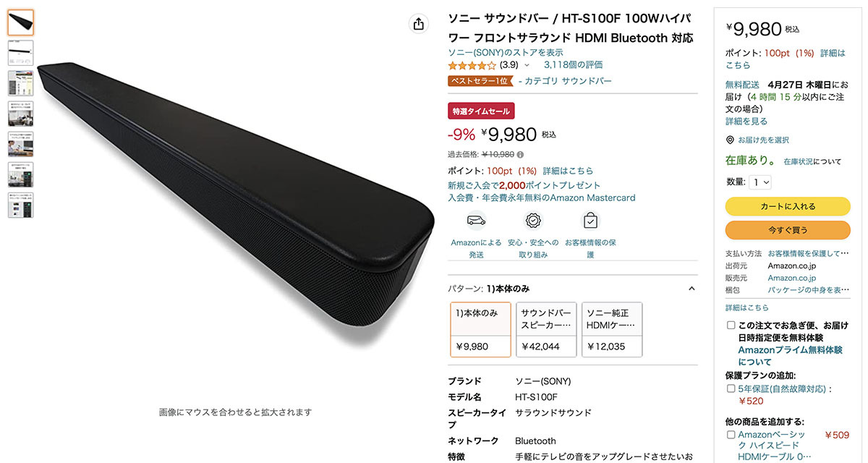
Task: Select the ¥12,035 Sony HDMI cable option
Action: click(611, 330)
